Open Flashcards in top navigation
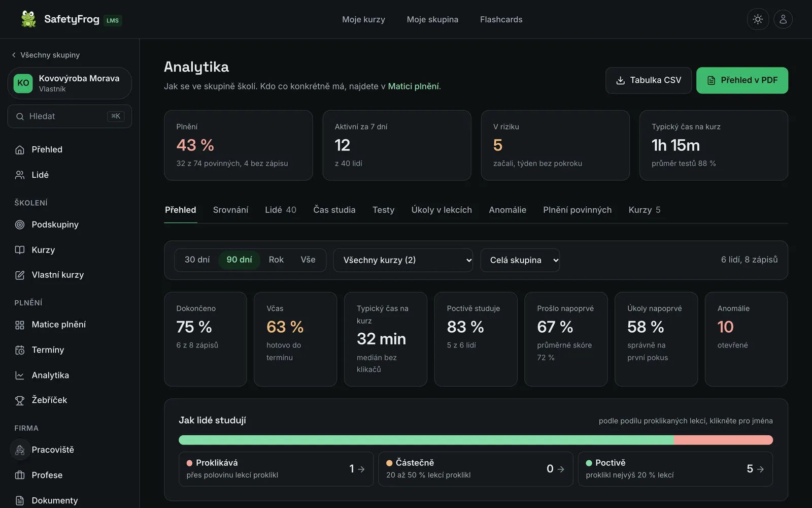 click(501, 19)
